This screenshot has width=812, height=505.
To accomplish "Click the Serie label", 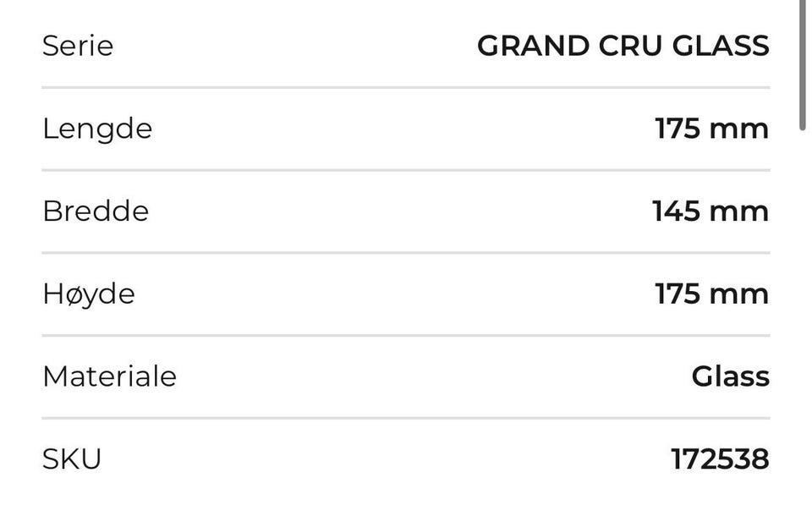I will tap(78, 46).
